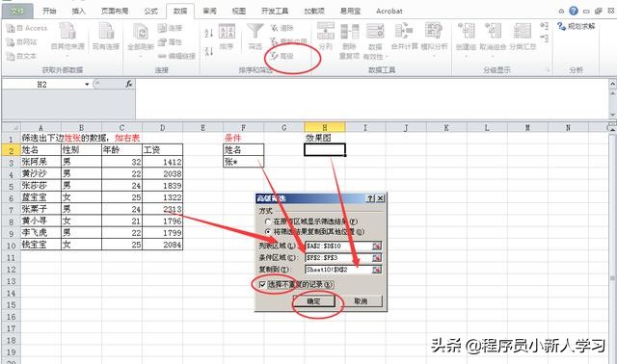This screenshot has width=617, height=364.
Task: Select copy results to another location radio
Action: (268, 232)
